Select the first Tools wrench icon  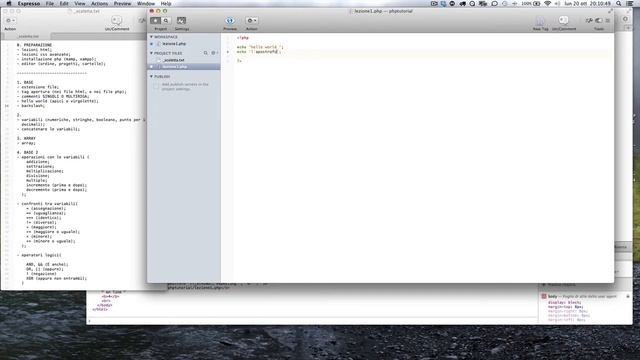coord(589,20)
